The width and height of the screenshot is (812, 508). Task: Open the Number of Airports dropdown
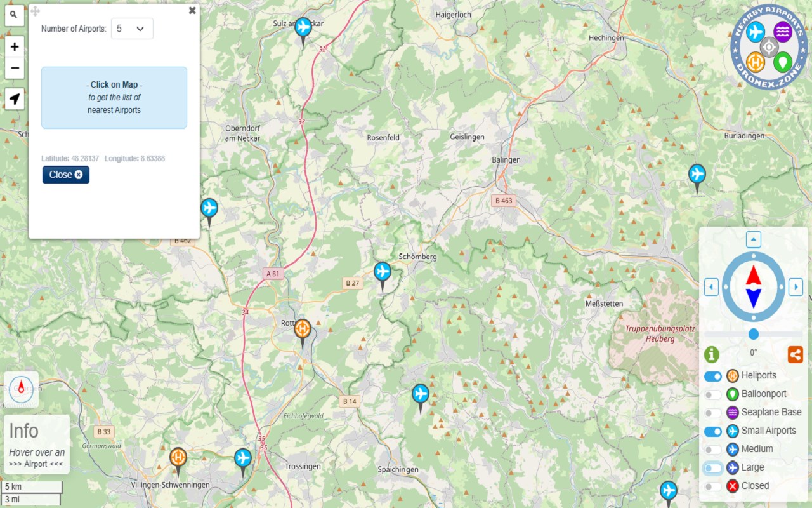click(x=132, y=29)
